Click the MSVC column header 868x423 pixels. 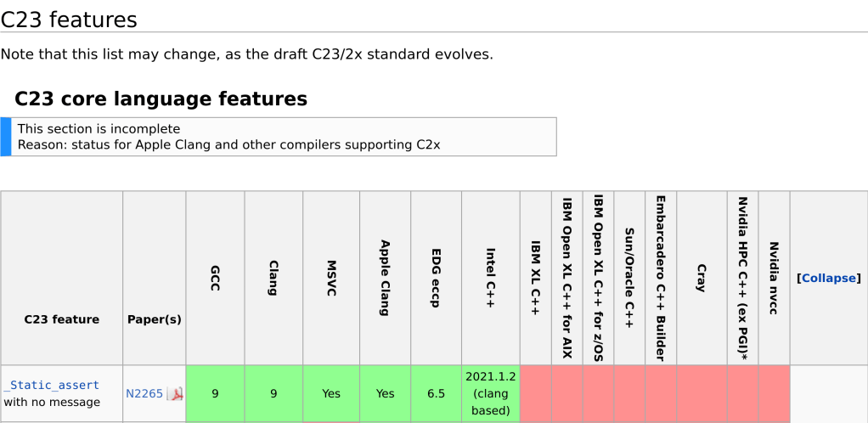coord(331,278)
